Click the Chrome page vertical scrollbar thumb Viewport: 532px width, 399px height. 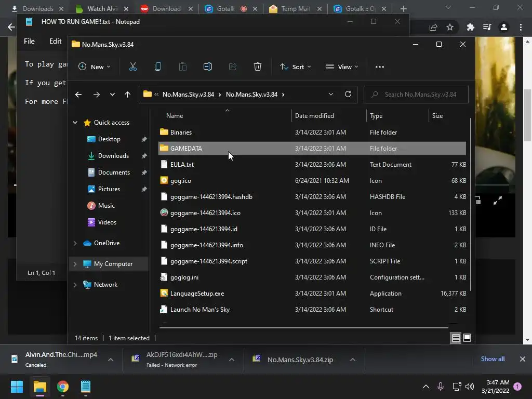click(527, 115)
